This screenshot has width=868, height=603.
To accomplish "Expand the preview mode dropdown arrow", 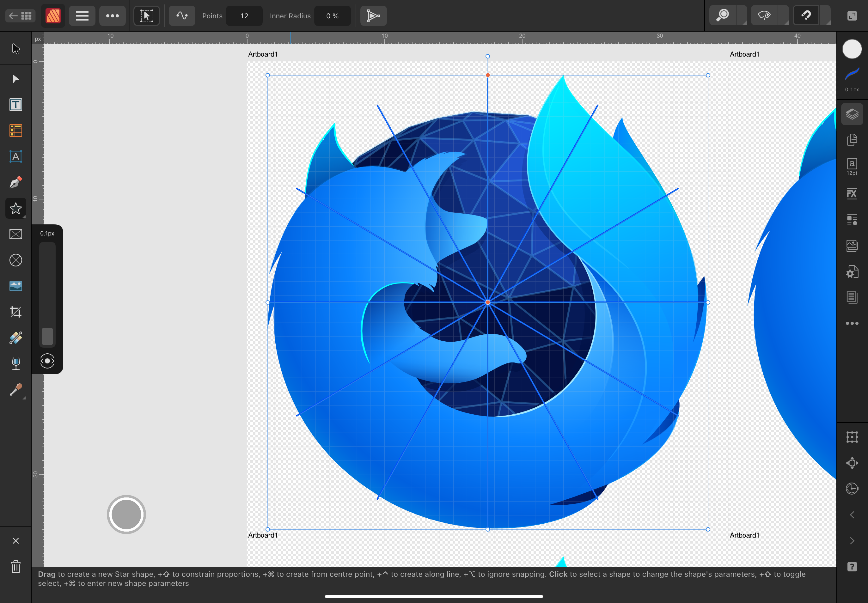I will click(784, 16).
